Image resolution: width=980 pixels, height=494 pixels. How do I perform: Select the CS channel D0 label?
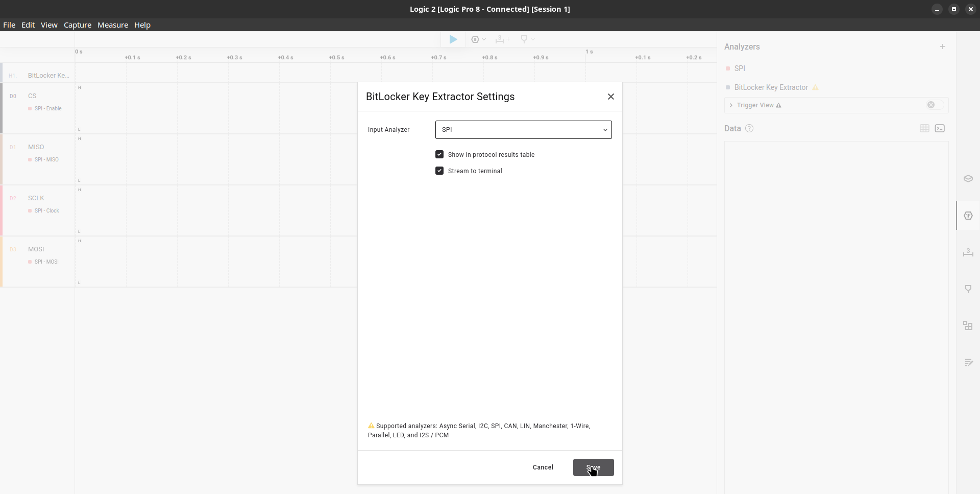pyautogui.click(x=32, y=96)
